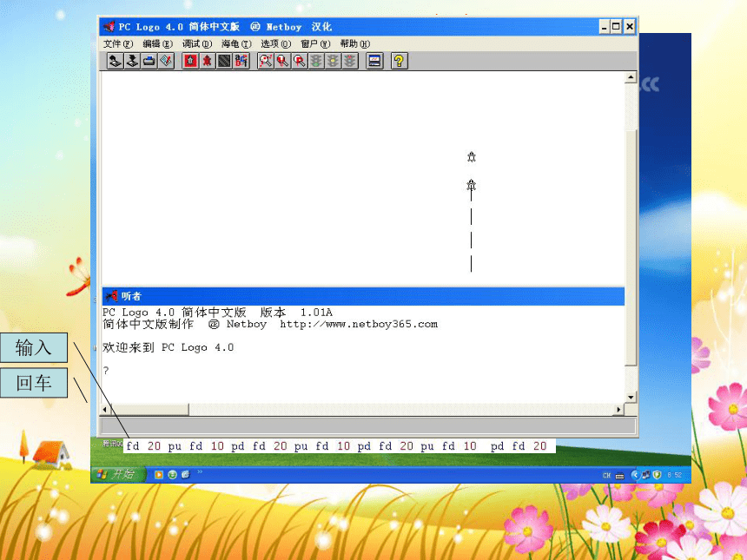Viewport: 747px width, 560px height.
Task: Open the 海龟(T) menu
Action: coord(236,43)
